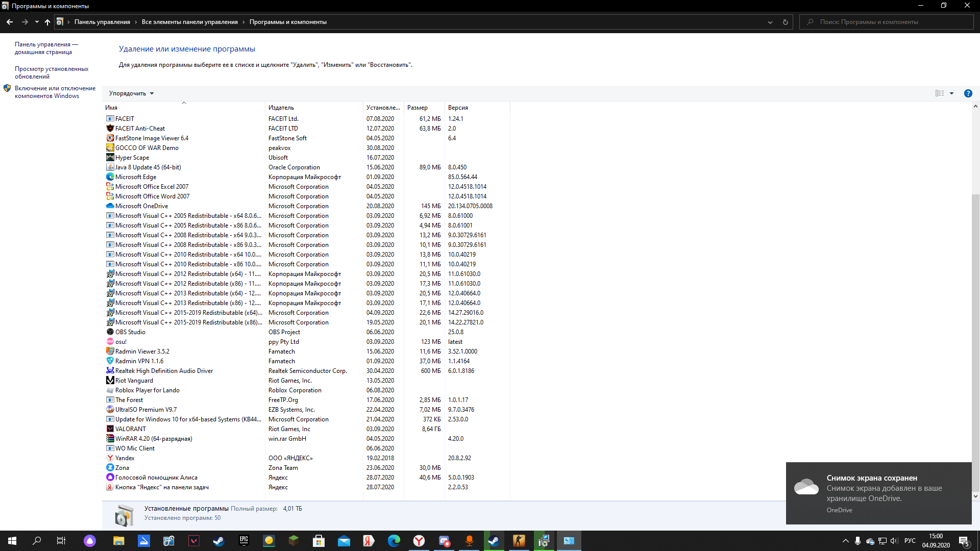Sort the list by the Версия column
The height and width of the screenshot is (551, 980).
(477, 108)
